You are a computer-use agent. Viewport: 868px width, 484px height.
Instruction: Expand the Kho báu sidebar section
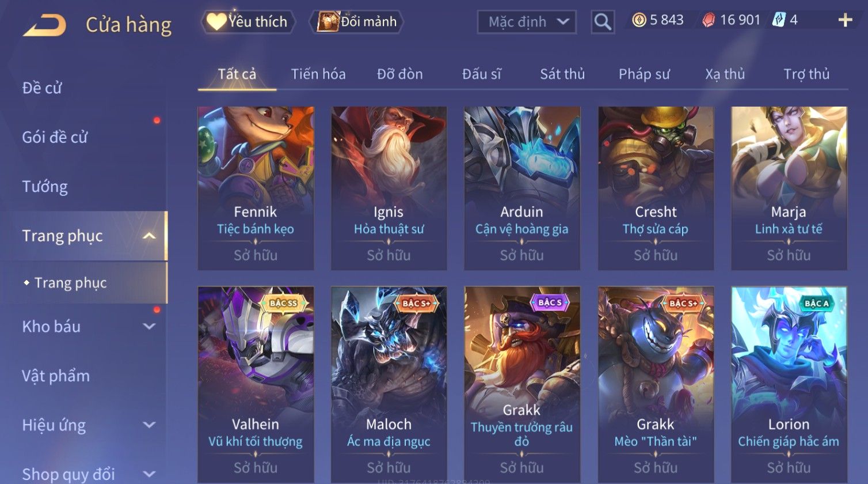(149, 326)
